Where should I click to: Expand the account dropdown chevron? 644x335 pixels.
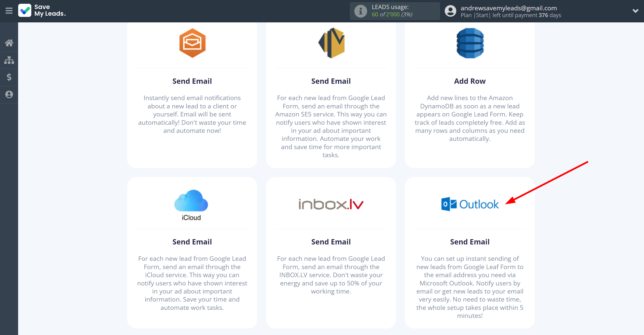tap(635, 11)
